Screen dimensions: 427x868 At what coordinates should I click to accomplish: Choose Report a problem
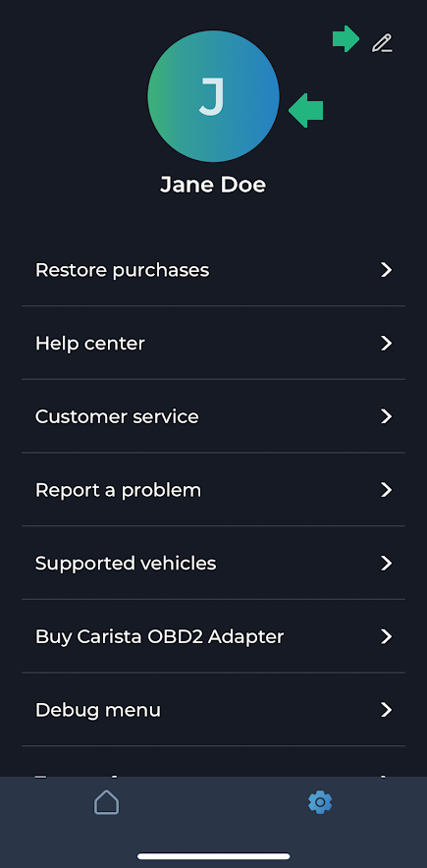click(214, 490)
